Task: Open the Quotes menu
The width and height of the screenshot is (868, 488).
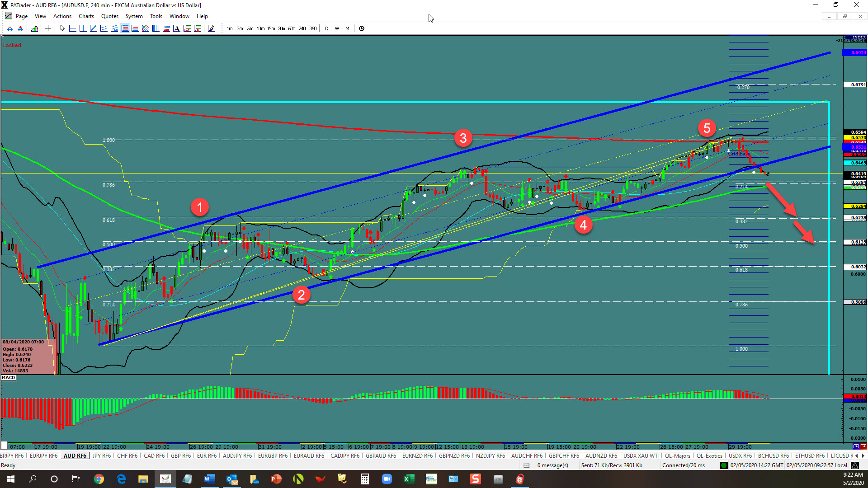Action: (110, 16)
